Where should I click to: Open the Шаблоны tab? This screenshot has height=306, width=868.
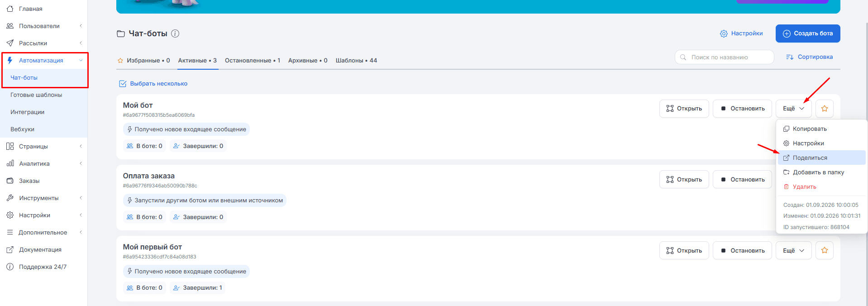tap(356, 61)
